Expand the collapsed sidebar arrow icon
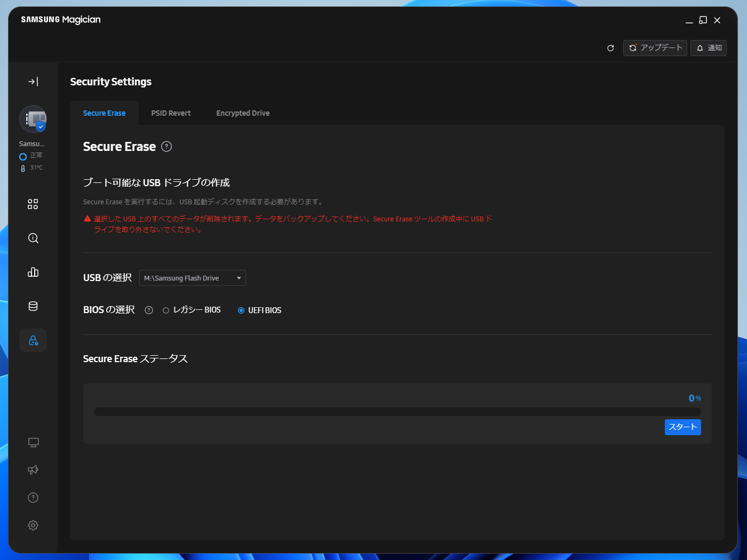The image size is (747, 560). pos(33,82)
